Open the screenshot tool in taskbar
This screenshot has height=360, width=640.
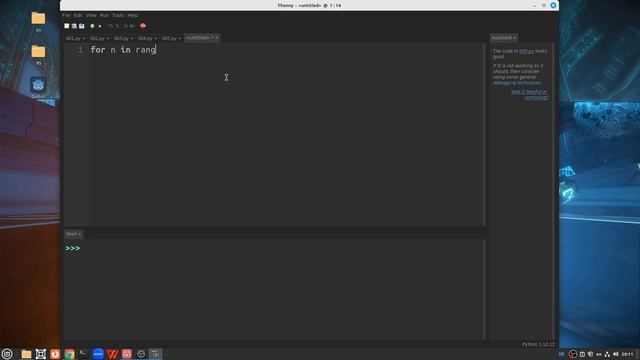[x=41, y=354]
